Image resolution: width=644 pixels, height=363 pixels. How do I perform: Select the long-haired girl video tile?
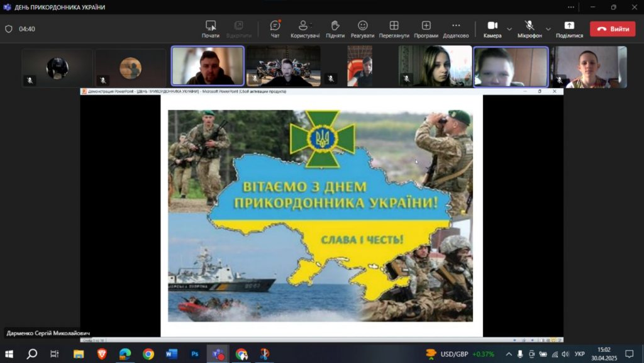435,65
